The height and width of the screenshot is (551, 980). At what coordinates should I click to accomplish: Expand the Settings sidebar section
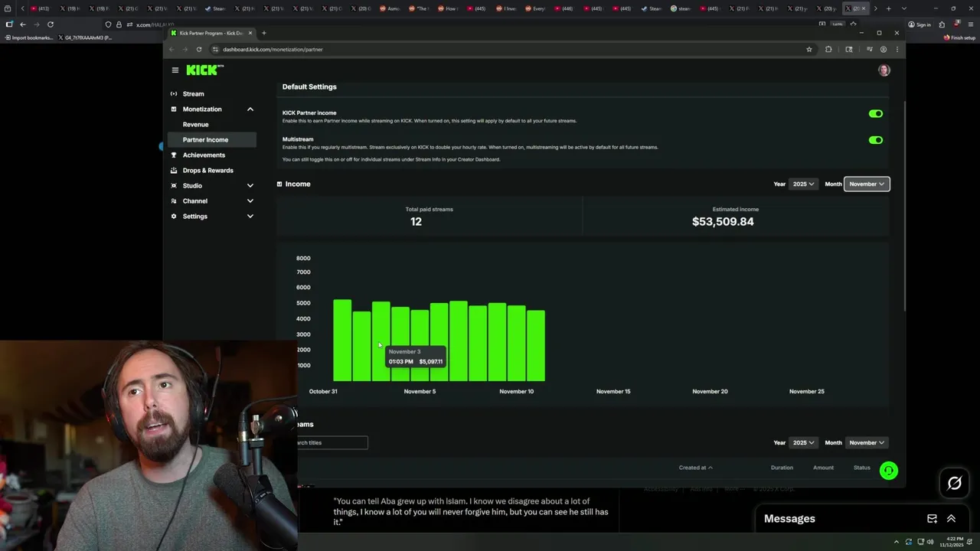pos(250,216)
